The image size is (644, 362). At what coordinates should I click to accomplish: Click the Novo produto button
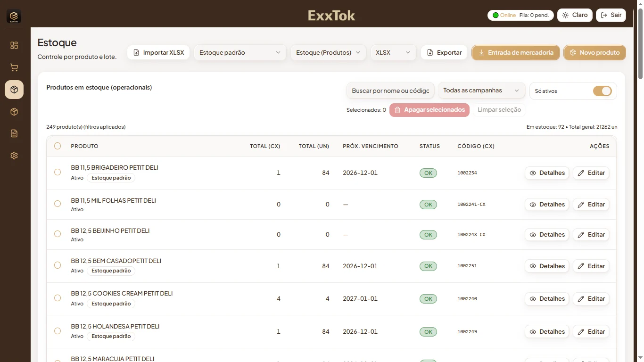[x=594, y=53]
